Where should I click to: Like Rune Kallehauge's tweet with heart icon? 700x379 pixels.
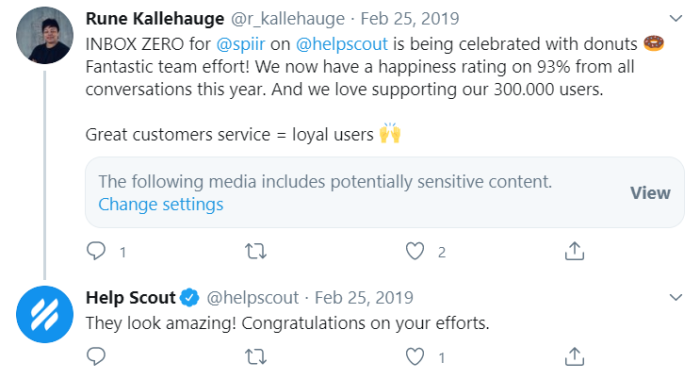point(415,251)
